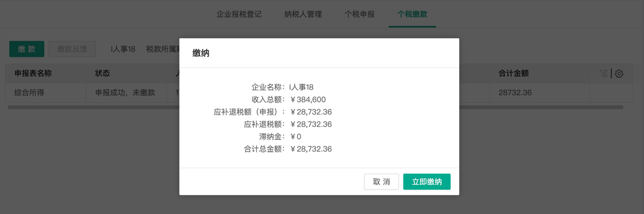Image resolution: width=644 pixels, height=214 pixels.
Task: Click the 缴纳 dialog title
Action: click(x=201, y=53)
